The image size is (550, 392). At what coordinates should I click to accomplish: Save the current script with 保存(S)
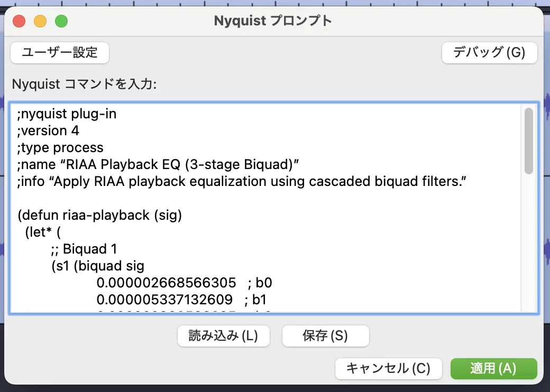point(325,335)
